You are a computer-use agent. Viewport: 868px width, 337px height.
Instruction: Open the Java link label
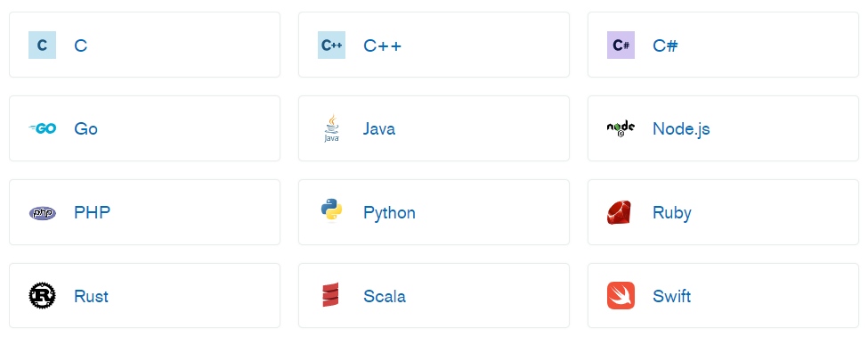coord(379,129)
